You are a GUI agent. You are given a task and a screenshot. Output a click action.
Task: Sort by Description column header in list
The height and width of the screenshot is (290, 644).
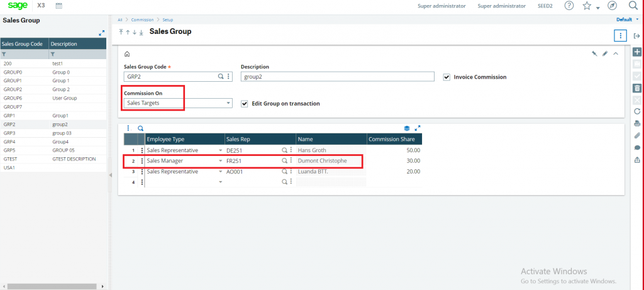coord(77,43)
